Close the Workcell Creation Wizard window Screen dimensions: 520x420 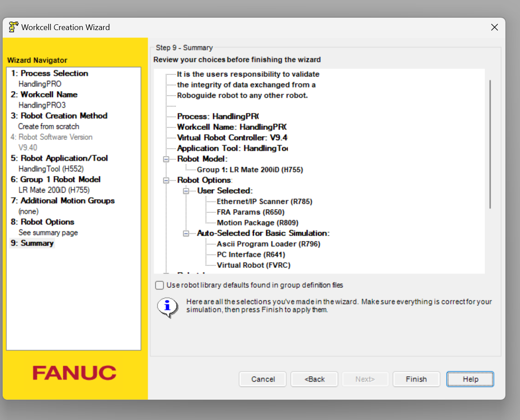[494, 27]
